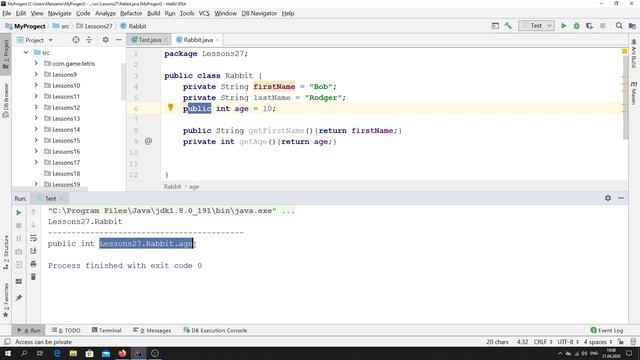
Task: Click the yellow light bulb intention icon
Action: tap(171, 107)
